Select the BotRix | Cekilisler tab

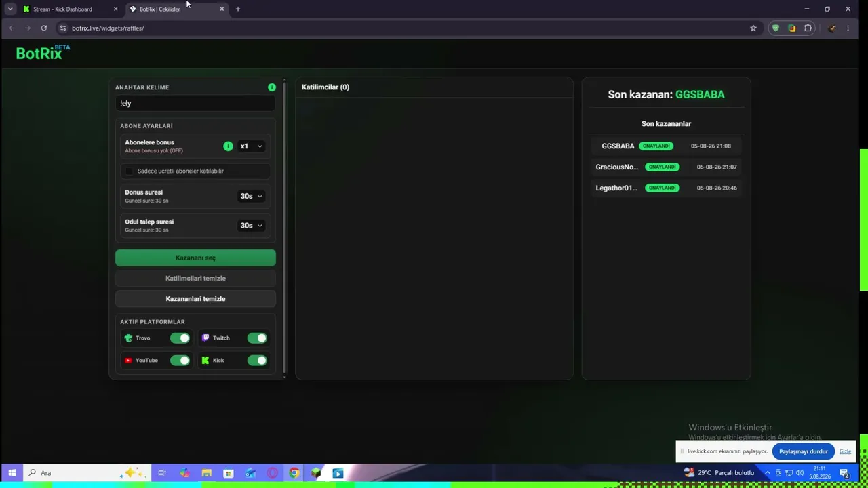tap(176, 9)
